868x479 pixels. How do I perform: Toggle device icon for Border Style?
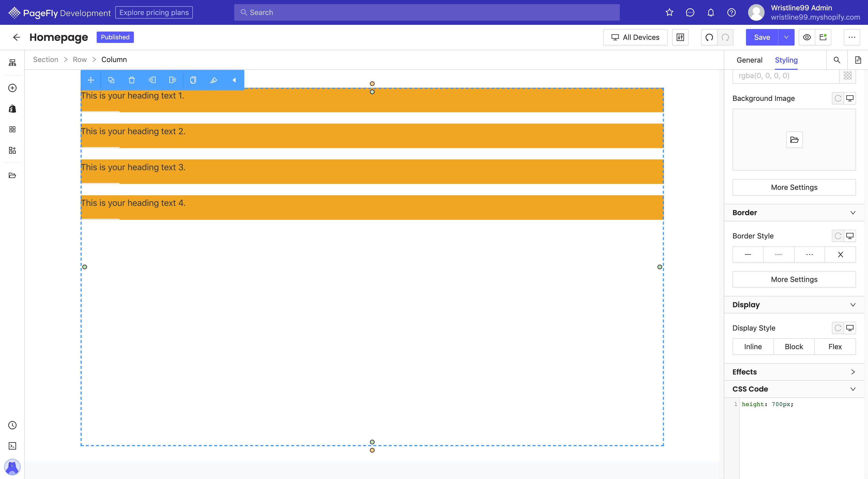pos(850,236)
